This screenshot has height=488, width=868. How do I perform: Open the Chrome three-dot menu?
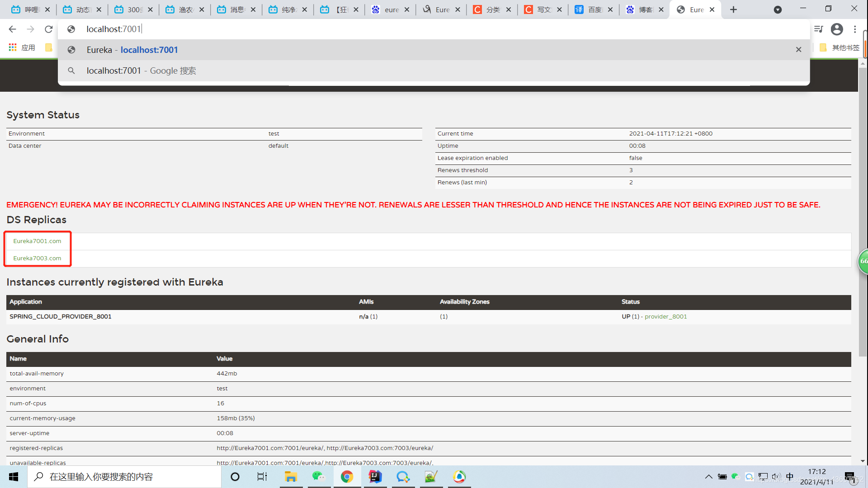[x=854, y=29]
